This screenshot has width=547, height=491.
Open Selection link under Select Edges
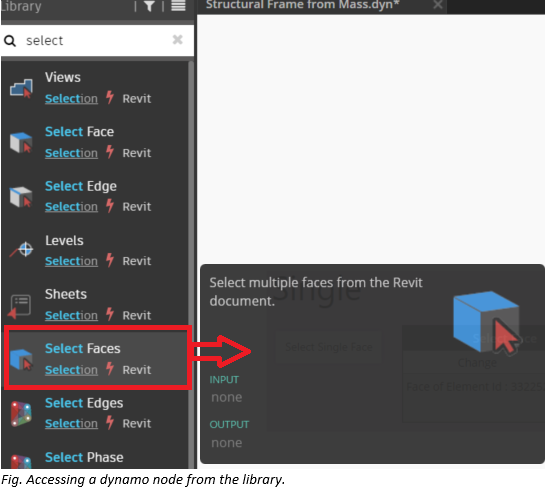coord(71,424)
